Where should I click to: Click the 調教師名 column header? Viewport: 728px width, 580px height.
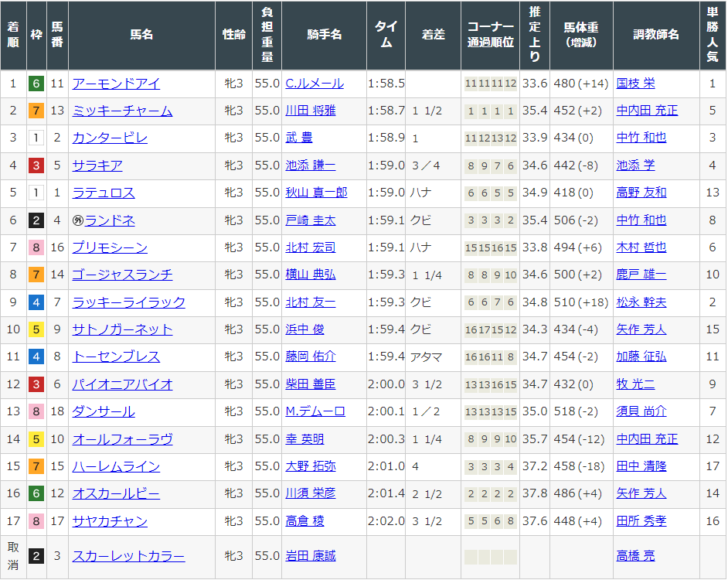click(x=656, y=35)
